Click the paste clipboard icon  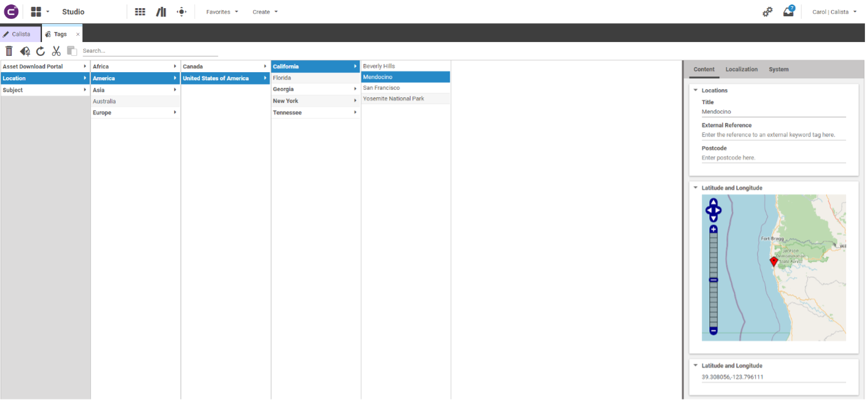coord(72,51)
